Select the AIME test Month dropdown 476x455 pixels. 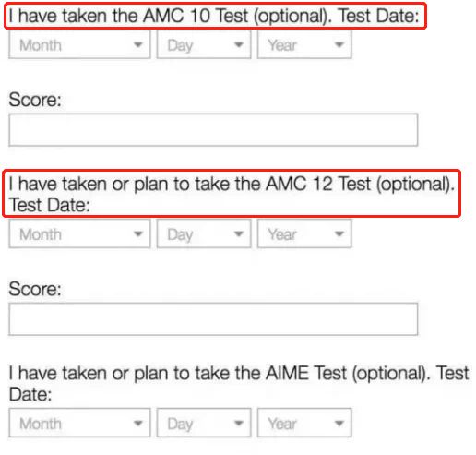click(79, 423)
